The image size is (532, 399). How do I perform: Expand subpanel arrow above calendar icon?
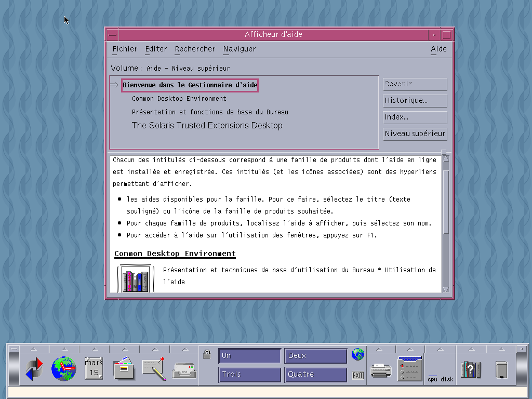coord(95,349)
